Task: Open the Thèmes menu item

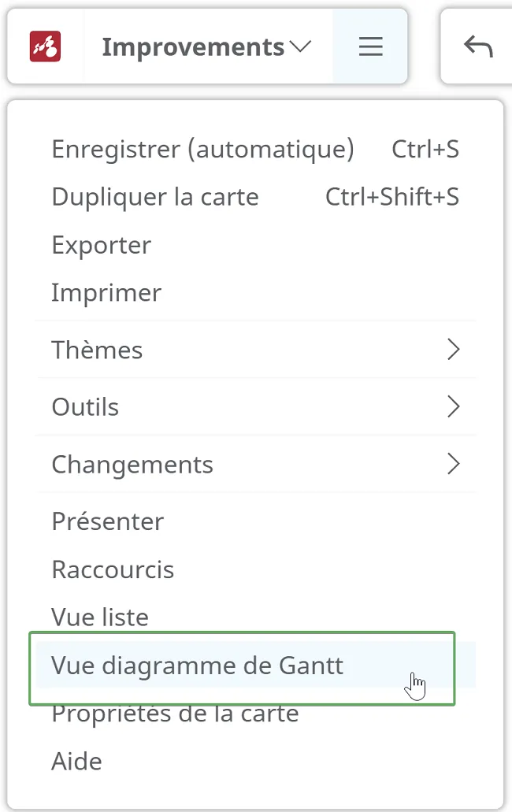Action: 256,350
